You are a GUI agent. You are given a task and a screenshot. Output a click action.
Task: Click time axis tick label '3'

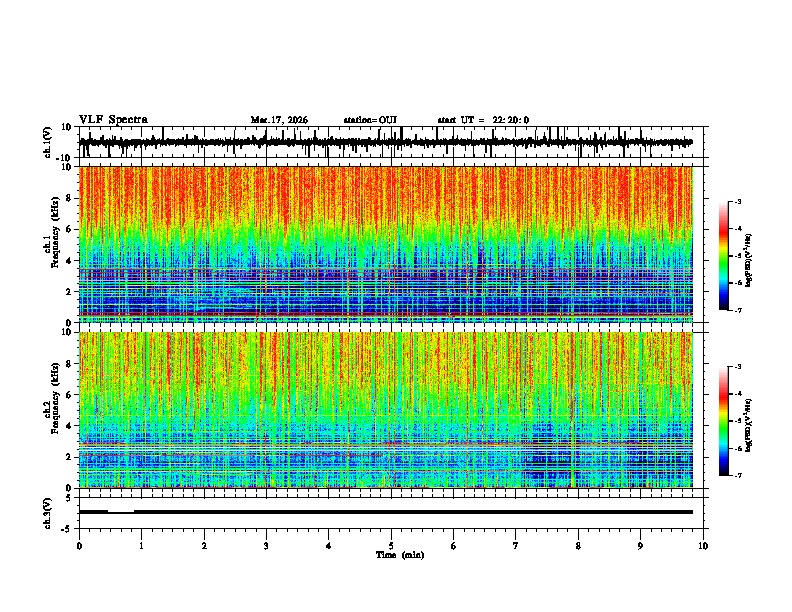pos(266,546)
